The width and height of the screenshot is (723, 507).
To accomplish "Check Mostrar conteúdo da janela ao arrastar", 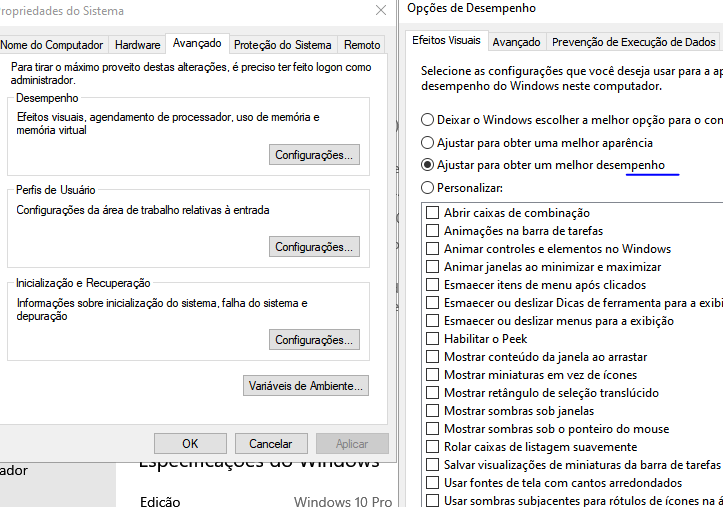I will pyautogui.click(x=433, y=356).
